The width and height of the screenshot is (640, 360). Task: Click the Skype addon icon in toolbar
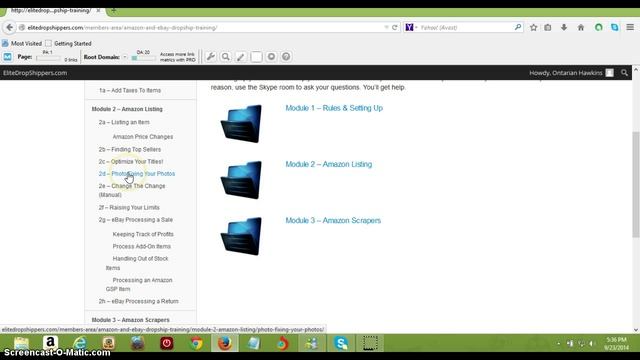(615, 28)
